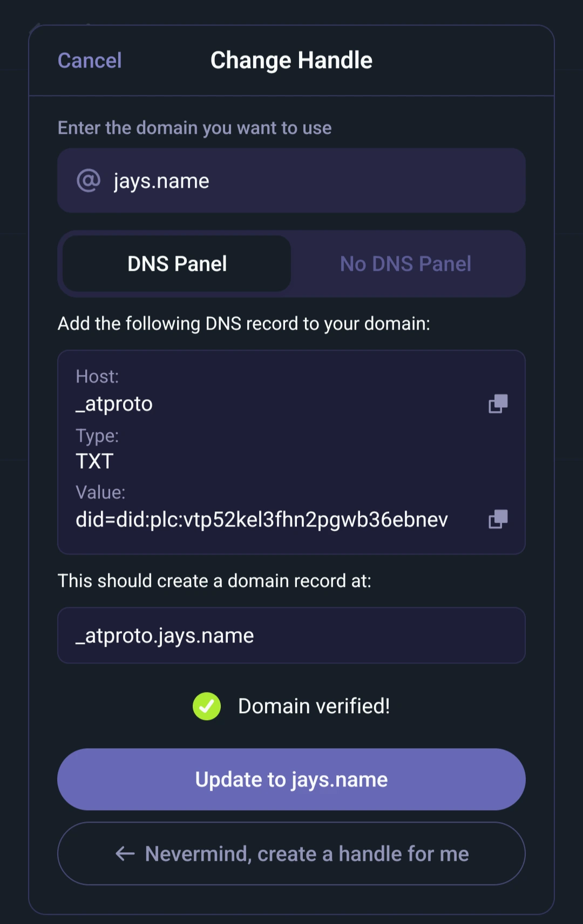This screenshot has width=583, height=924.
Task: Click the Host: label
Action: pyautogui.click(x=97, y=377)
